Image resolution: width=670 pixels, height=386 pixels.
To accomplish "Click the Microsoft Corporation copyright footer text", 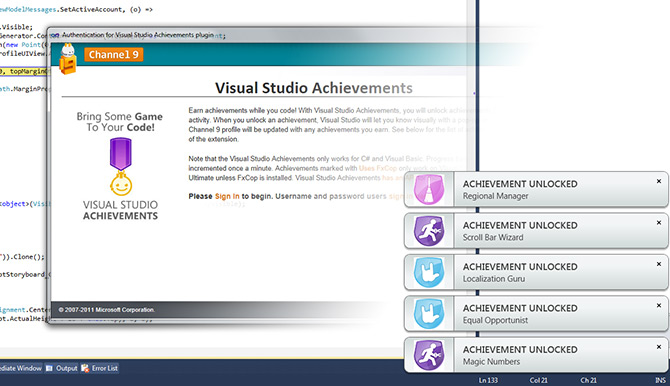I will pyautogui.click(x=106, y=310).
